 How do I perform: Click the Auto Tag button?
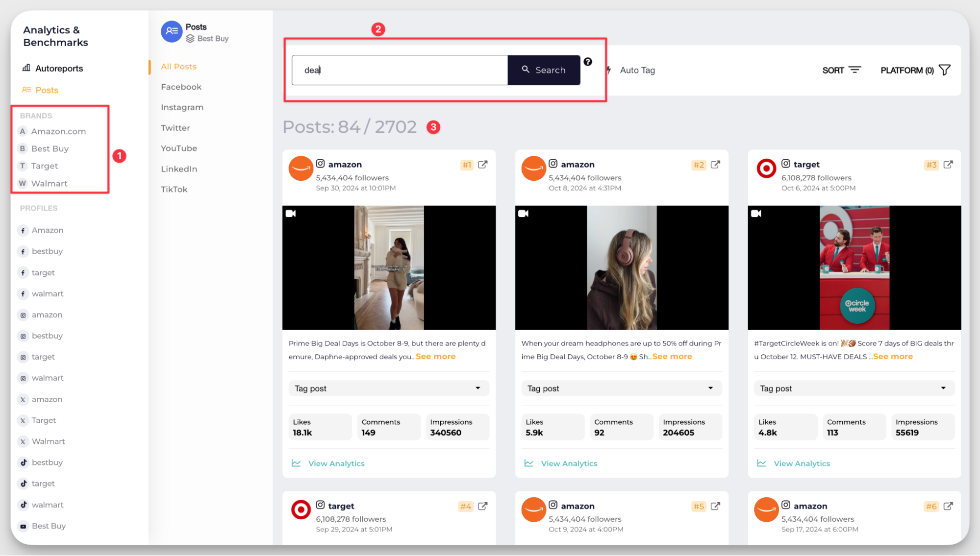[x=631, y=70]
